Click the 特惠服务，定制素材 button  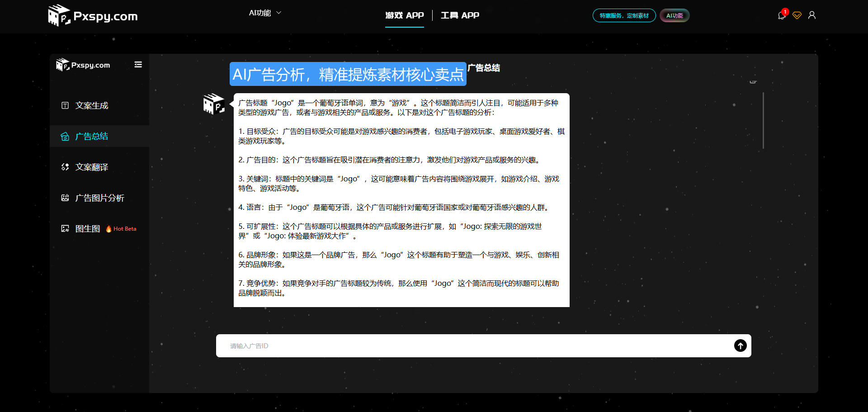click(x=624, y=15)
